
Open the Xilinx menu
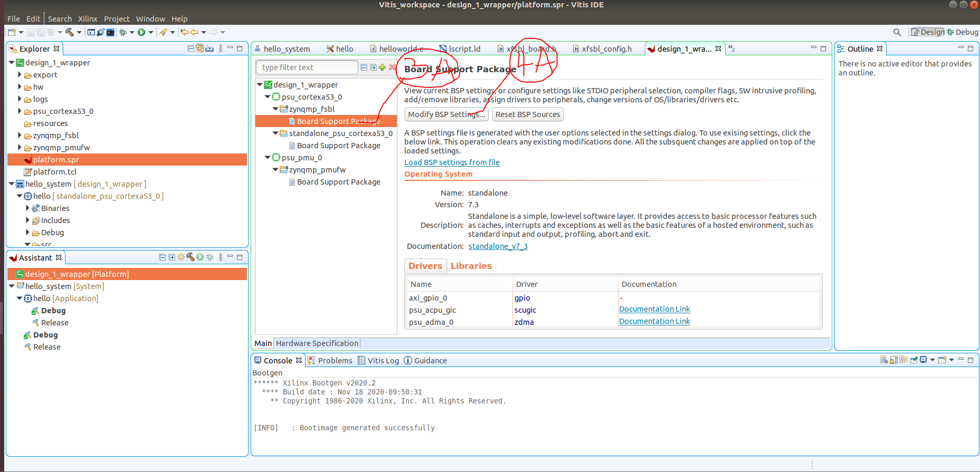[x=88, y=18]
